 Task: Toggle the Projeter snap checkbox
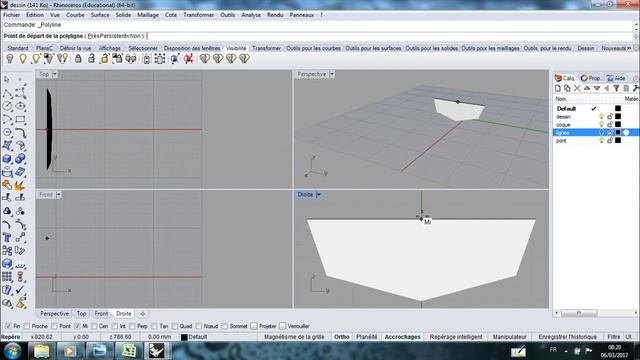254,326
